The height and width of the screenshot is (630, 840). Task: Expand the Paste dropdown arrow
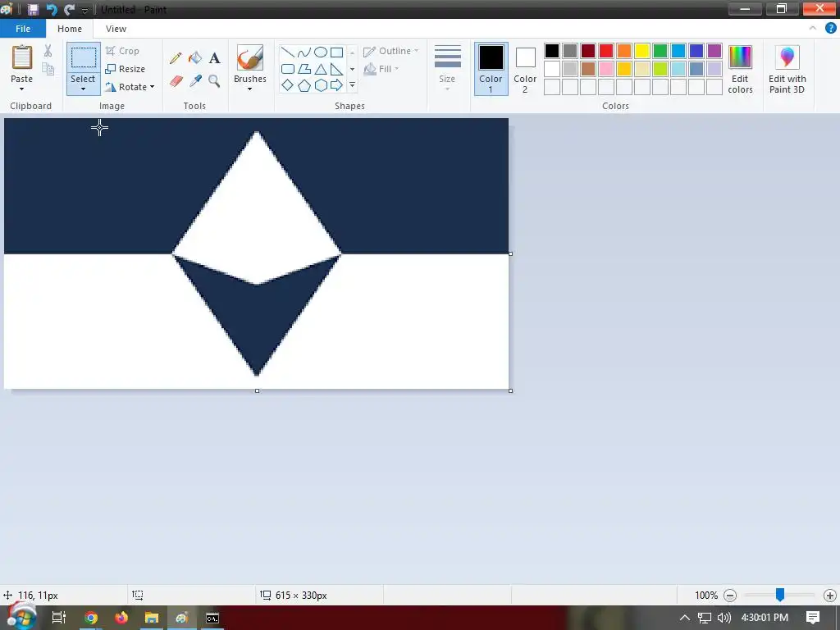coord(22,89)
